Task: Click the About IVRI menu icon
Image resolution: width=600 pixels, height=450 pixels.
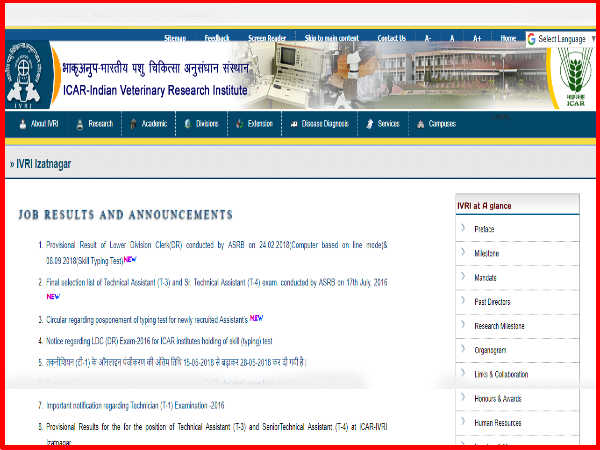Action: point(24,124)
